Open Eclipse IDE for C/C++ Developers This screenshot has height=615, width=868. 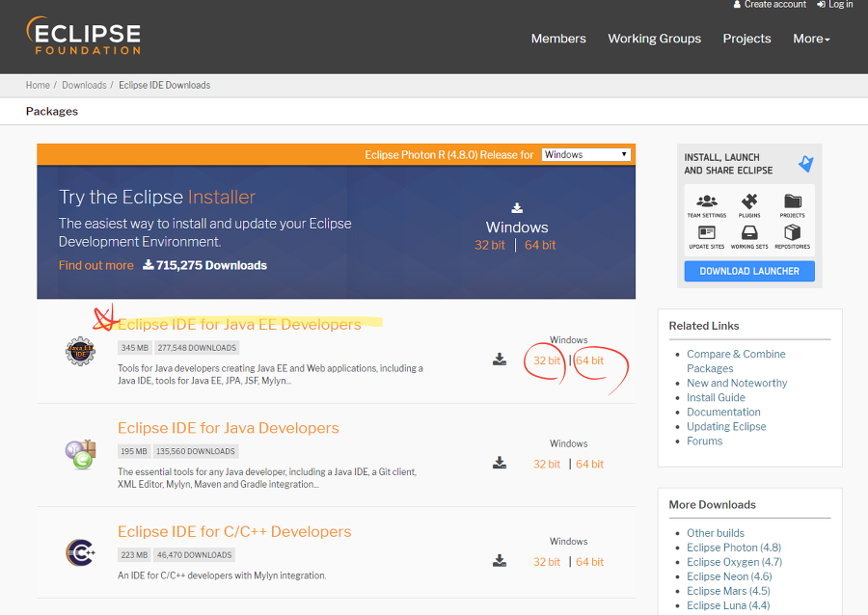234,531
